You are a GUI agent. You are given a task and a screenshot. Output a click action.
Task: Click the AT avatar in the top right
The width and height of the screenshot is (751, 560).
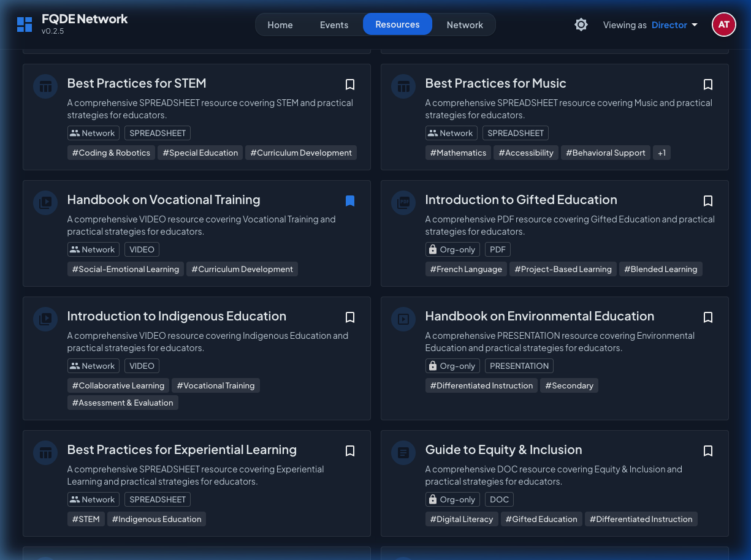[723, 25]
